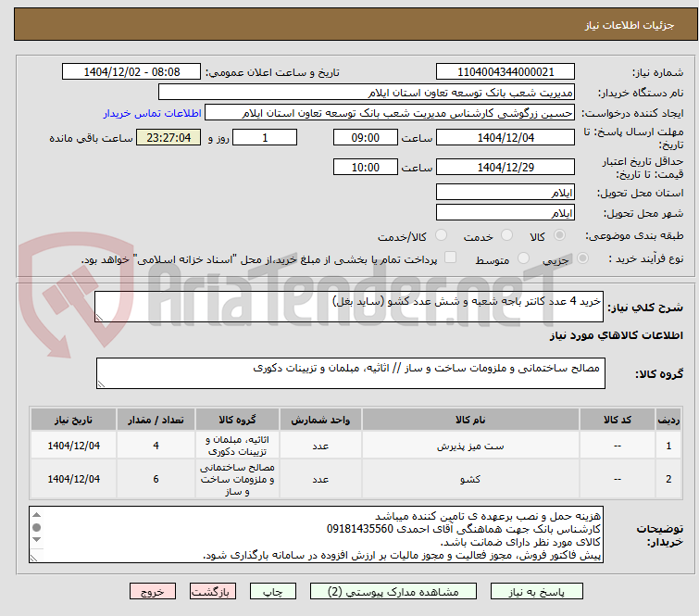The height and width of the screenshot is (616, 699).
Task: Open اطلاعات تماس خریدار link
Action: pos(153,113)
